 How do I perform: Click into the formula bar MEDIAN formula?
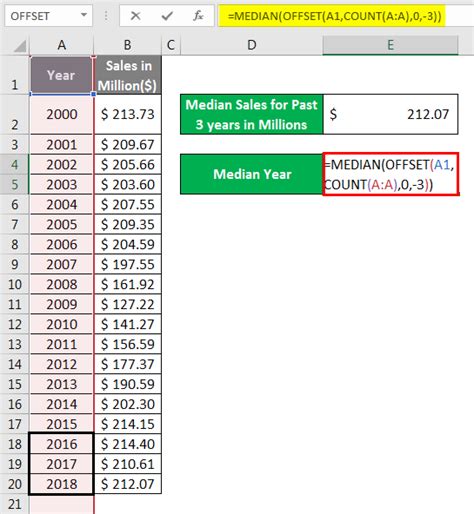pos(335,16)
